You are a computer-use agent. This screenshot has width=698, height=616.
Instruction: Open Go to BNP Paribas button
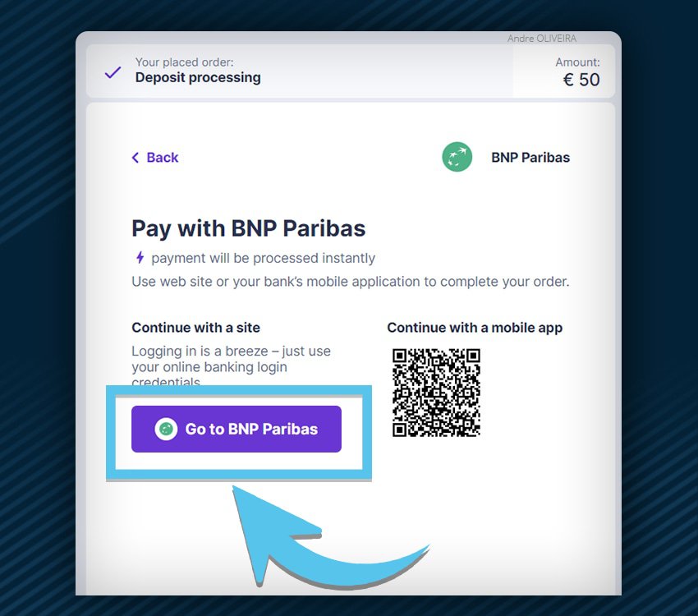(236, 429)
